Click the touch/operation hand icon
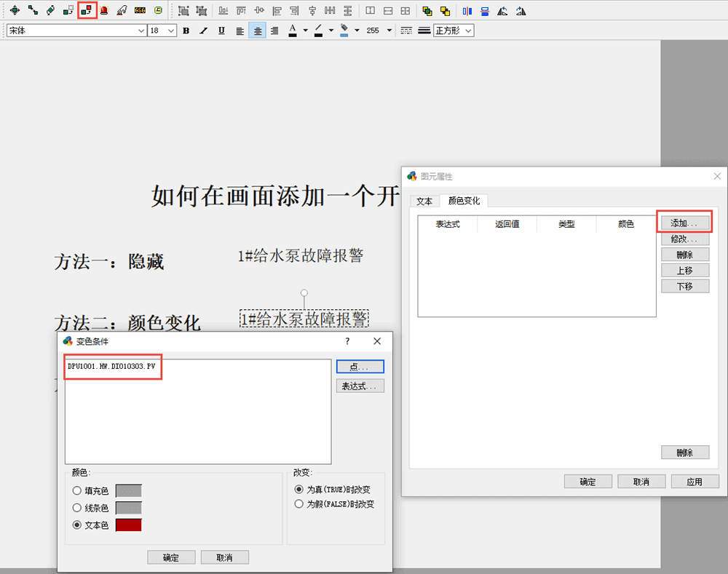728x574 pixels. pyautogui.click(x=122, y=10)
